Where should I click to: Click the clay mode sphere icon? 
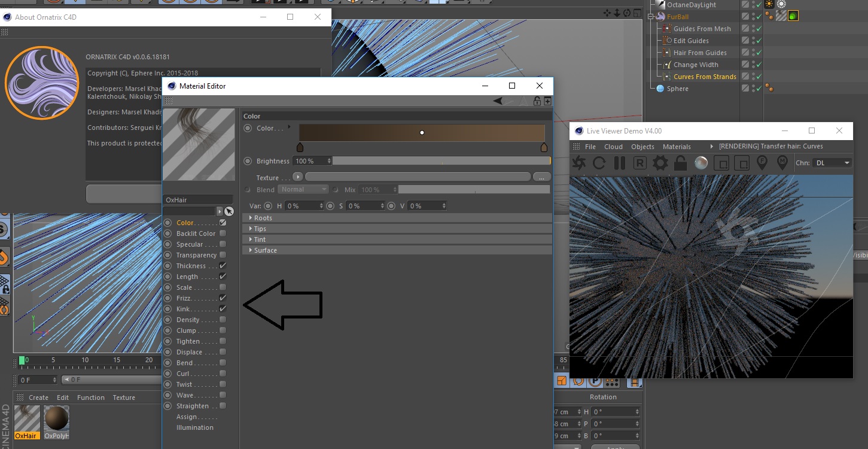tap(701, 163)
